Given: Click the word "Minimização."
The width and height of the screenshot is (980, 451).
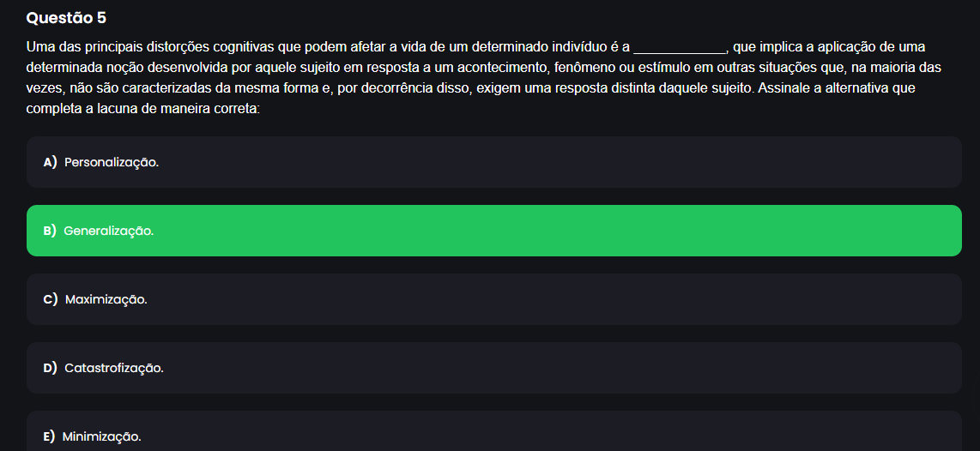Looking at the screenshot, I should pyautogui.click(x=102, y=436).
